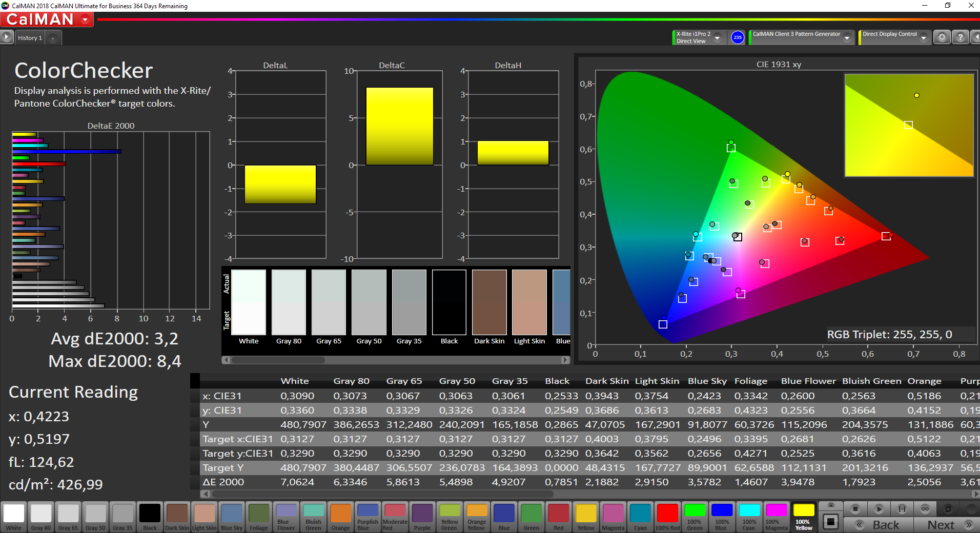Select the Cyan patch button

[x=640, y=517]
